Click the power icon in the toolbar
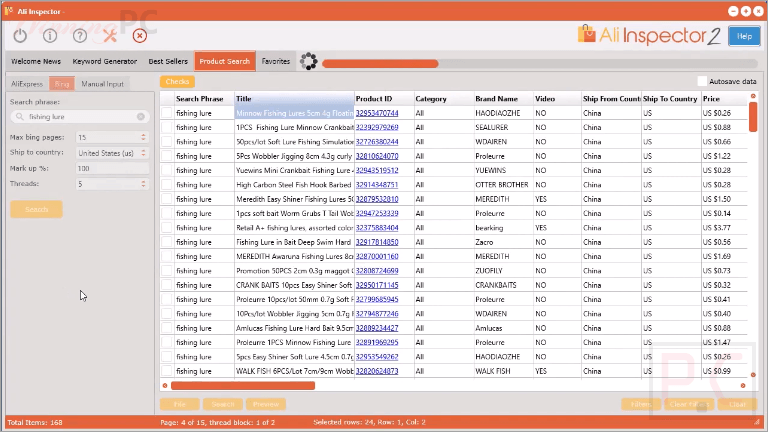Image resolution: width=768 pixels, height=432 pixels. pos(20,35)
